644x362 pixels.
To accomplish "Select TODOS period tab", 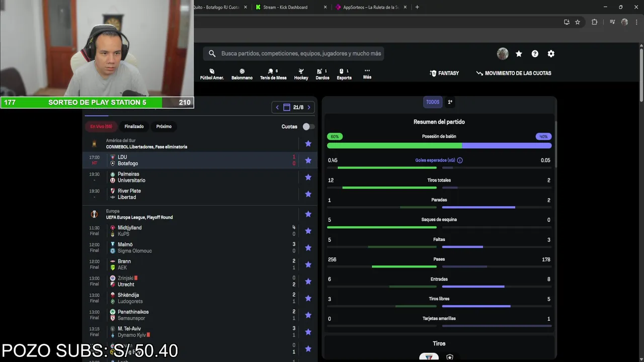I will pos(433,102).
